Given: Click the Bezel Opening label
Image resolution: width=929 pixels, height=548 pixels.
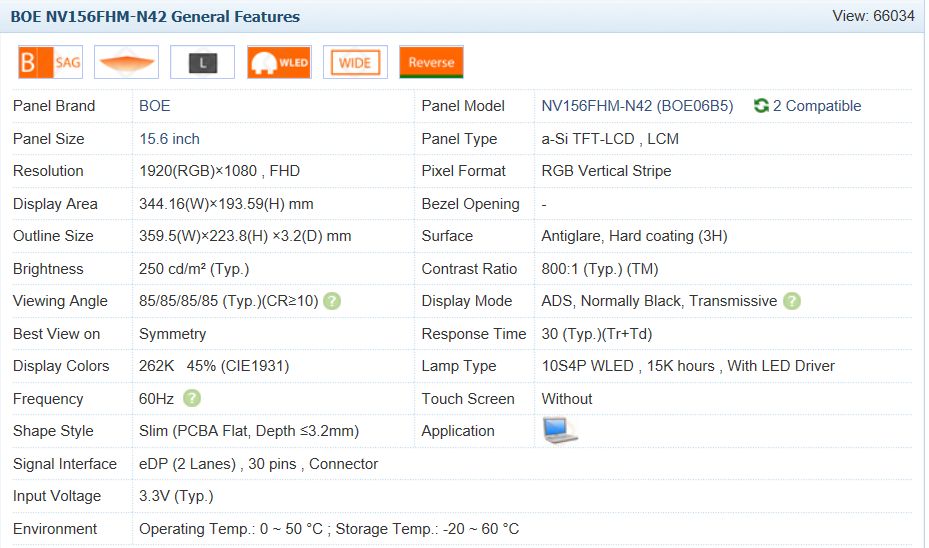Looking at the screenshot, I should tap(470, 204).
